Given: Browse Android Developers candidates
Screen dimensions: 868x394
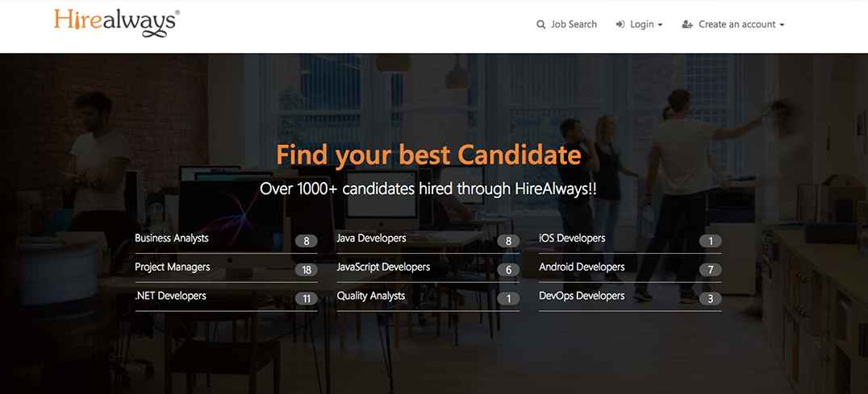Looking at the screenshot, I should [582, 268].
